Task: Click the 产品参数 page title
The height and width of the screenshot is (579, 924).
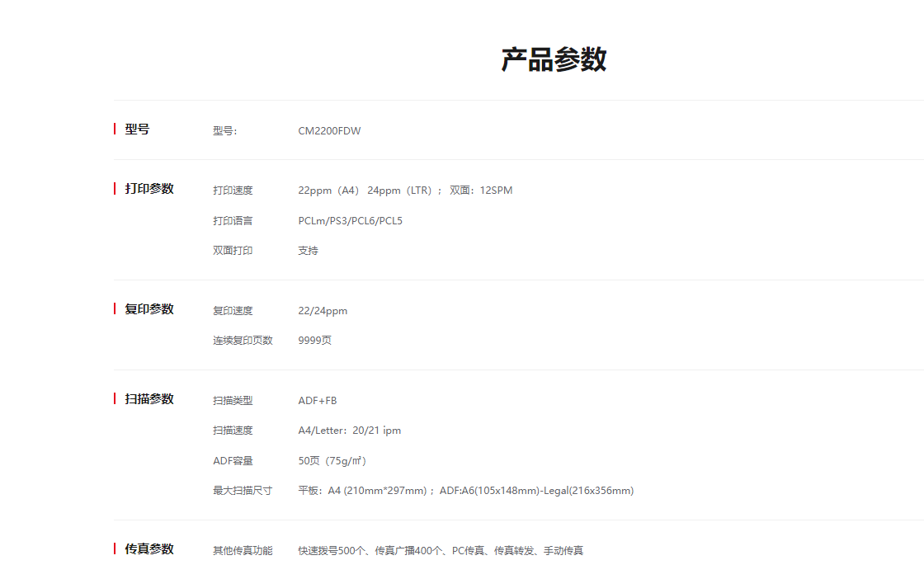Action: [554, 59]
